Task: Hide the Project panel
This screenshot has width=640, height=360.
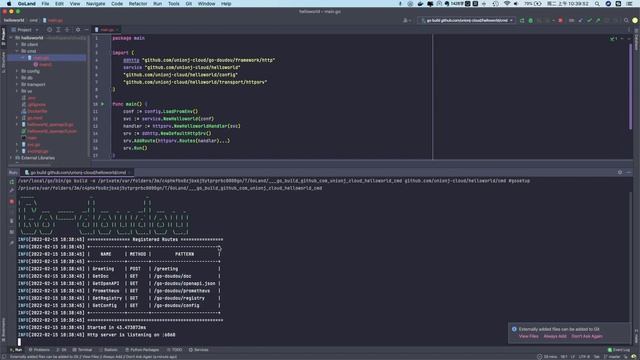Action: click(86, 30)
